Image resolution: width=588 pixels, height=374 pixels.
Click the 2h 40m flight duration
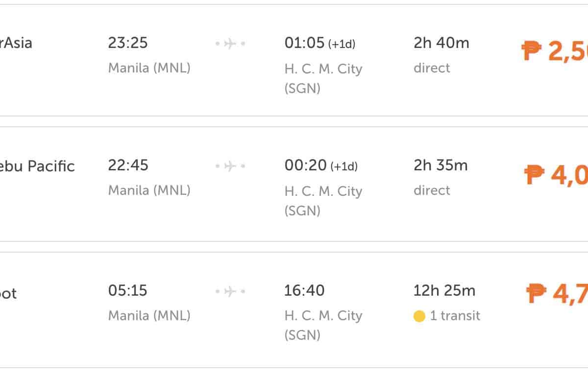441,43
